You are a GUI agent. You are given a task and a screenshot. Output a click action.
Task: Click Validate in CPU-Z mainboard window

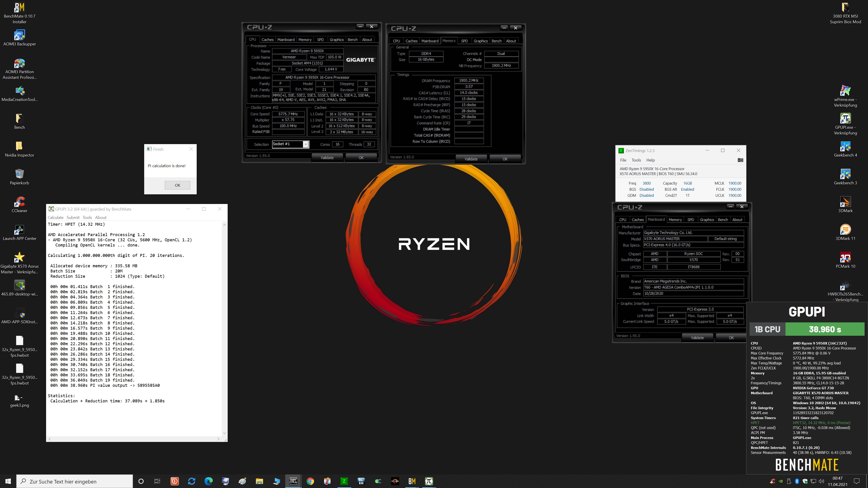click(697, 338)
